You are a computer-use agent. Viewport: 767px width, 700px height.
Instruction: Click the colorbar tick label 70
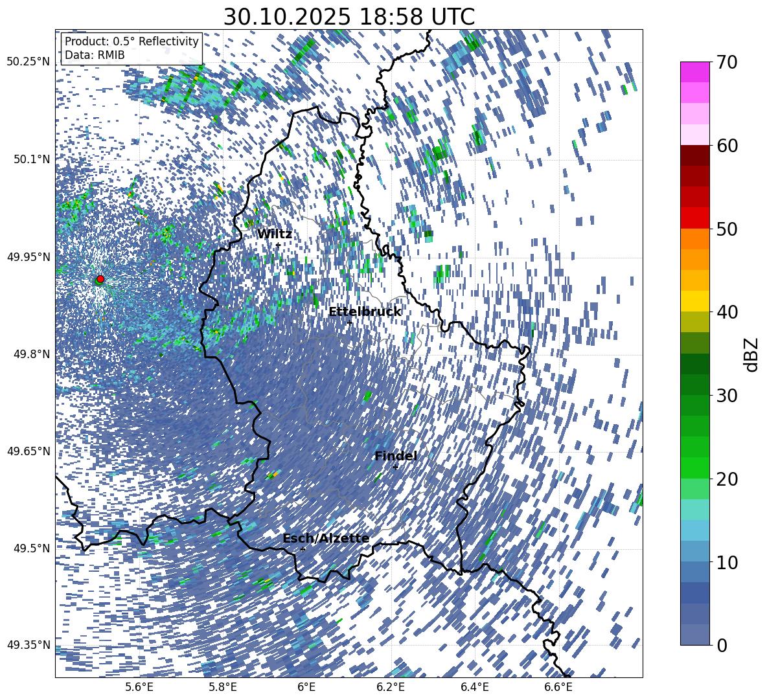[727, 62]
